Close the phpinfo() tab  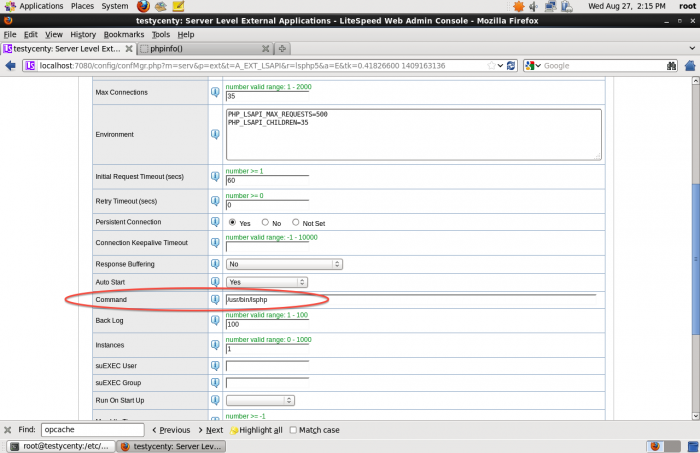pyautogui.click(x=265, y=49)
